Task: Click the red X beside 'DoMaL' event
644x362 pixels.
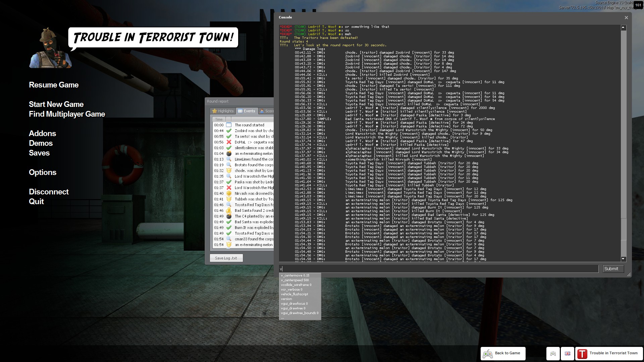Action: point(229,142)
